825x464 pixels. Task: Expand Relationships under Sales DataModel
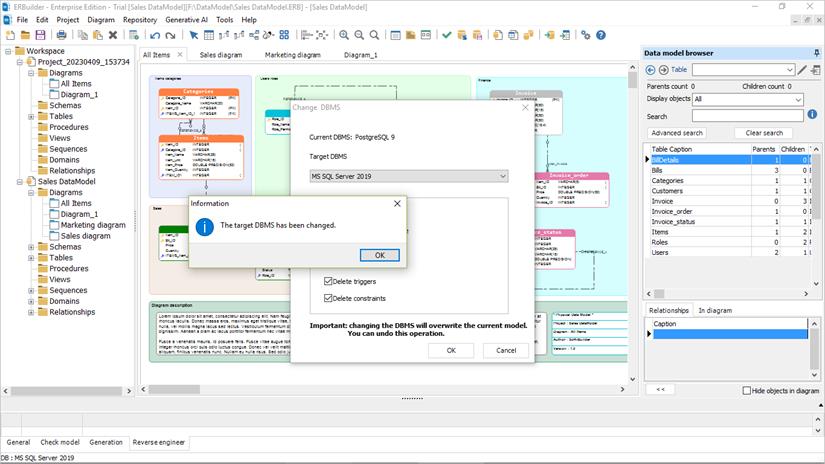pyautogui.click(x=31, y=312)
